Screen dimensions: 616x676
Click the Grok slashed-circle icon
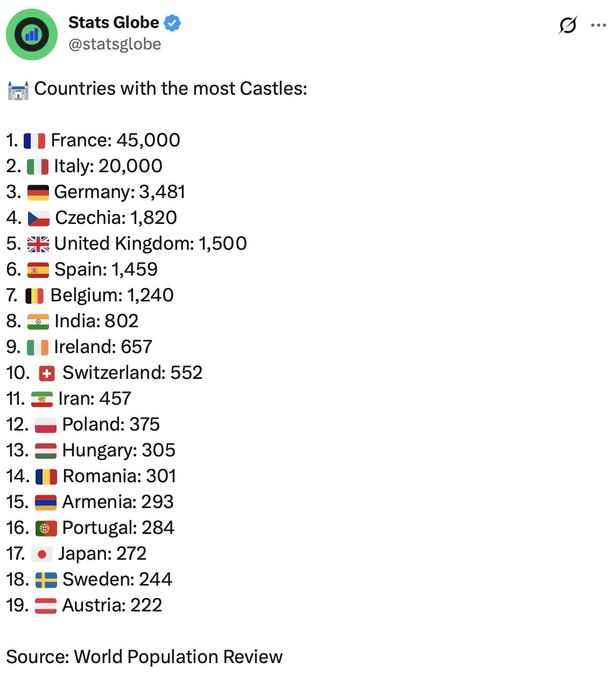[x=568, y=25]
